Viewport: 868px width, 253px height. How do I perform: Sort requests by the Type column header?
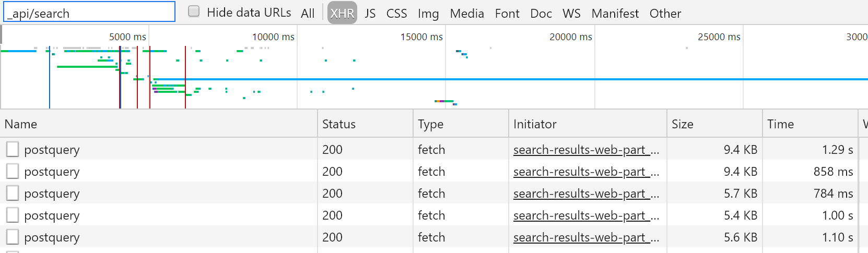pos(461,124)
